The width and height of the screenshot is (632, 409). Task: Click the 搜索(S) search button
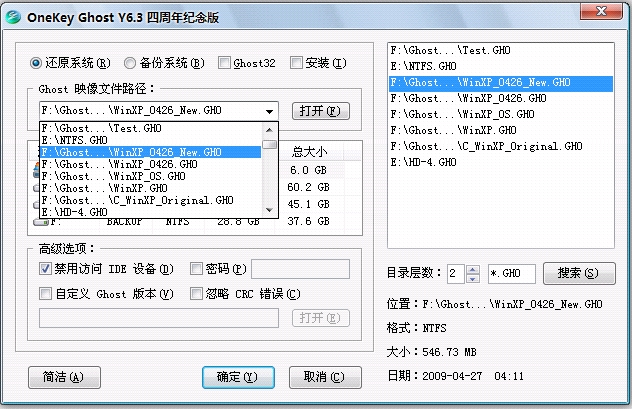[x=579, y=273]
